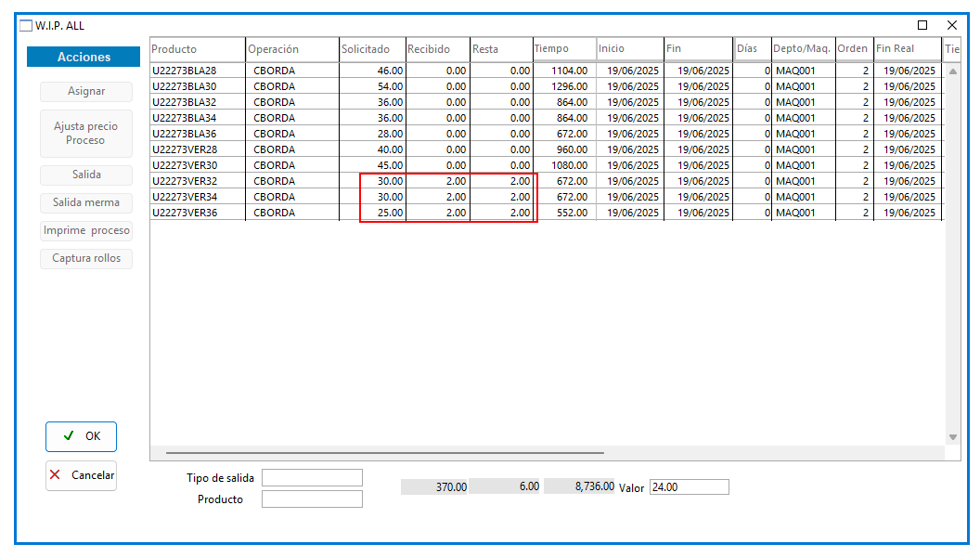Click total Recibido 6.00

click(504, 486)
